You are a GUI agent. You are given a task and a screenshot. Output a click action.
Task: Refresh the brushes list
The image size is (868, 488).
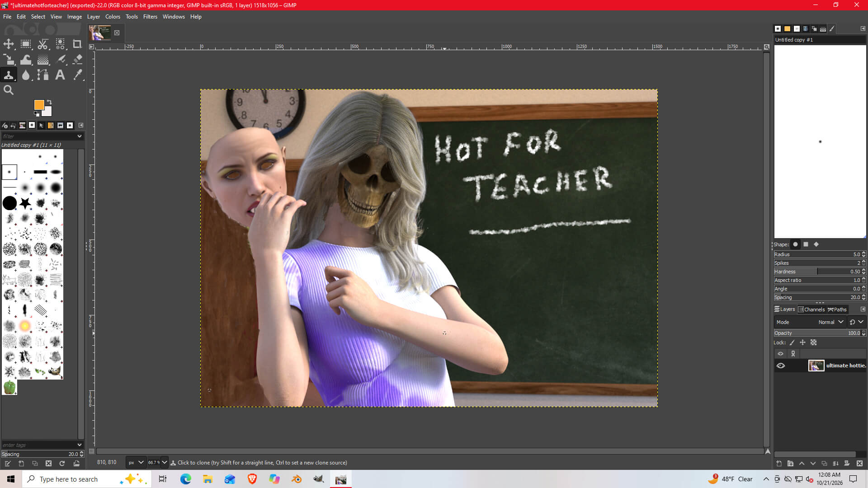tap(62, 463)
